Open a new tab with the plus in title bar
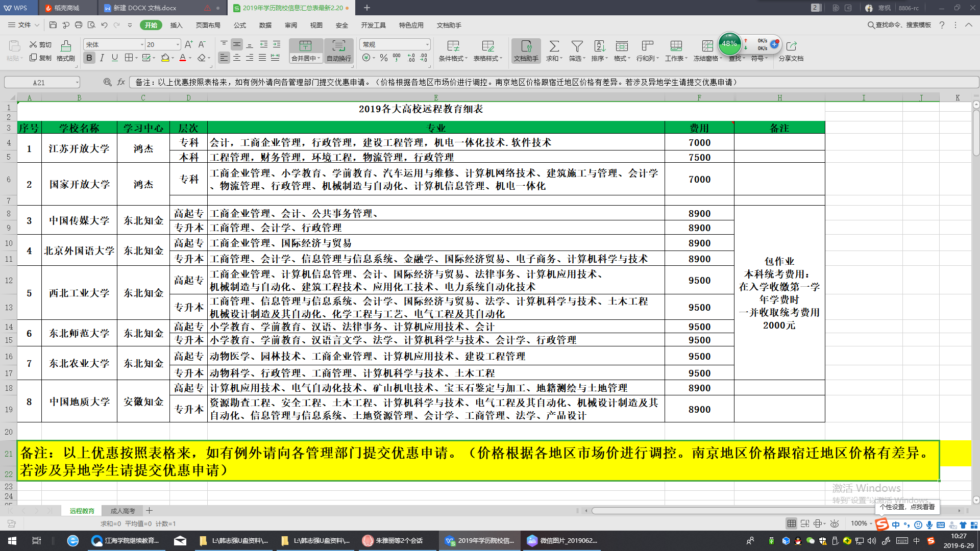Image resolution: width=980 pixels, height=551 pixels. [x=366, y=8]
